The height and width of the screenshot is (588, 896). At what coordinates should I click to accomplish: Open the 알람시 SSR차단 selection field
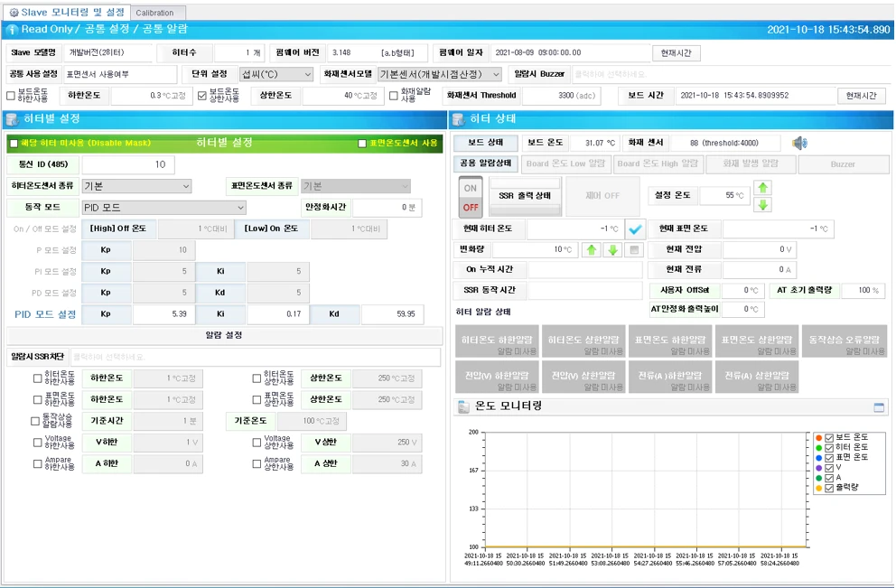[256, 357]
